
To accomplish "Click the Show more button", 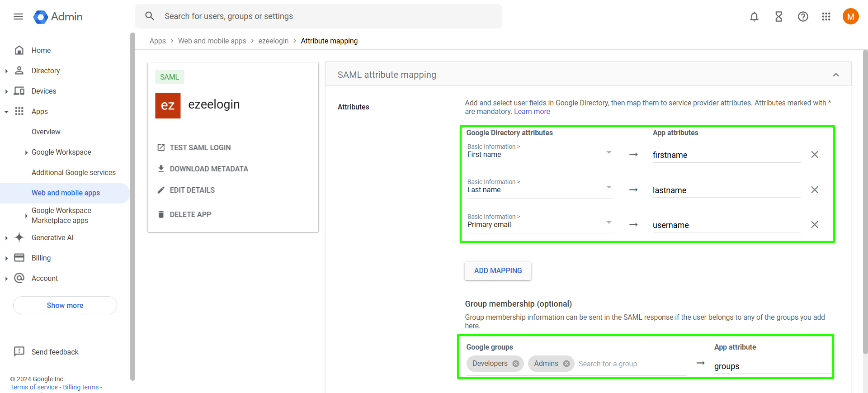I will click(x=65, y=305).
